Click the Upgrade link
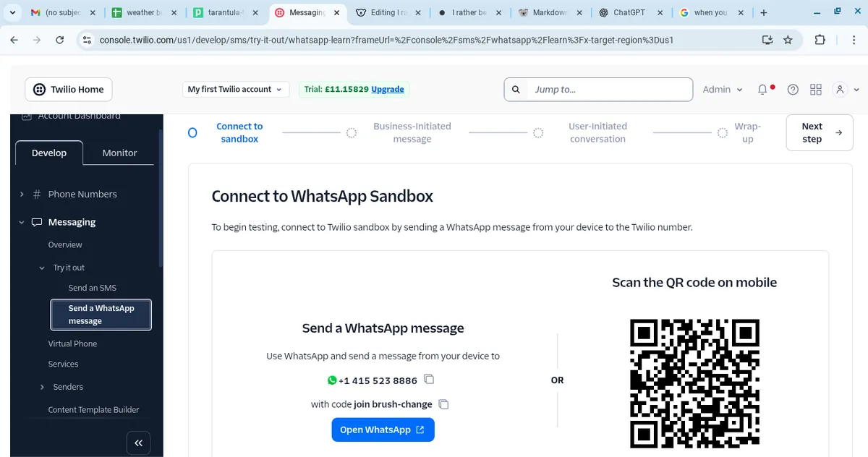The width and height of the screenshot is (868, 457). [x=388, y=90]
